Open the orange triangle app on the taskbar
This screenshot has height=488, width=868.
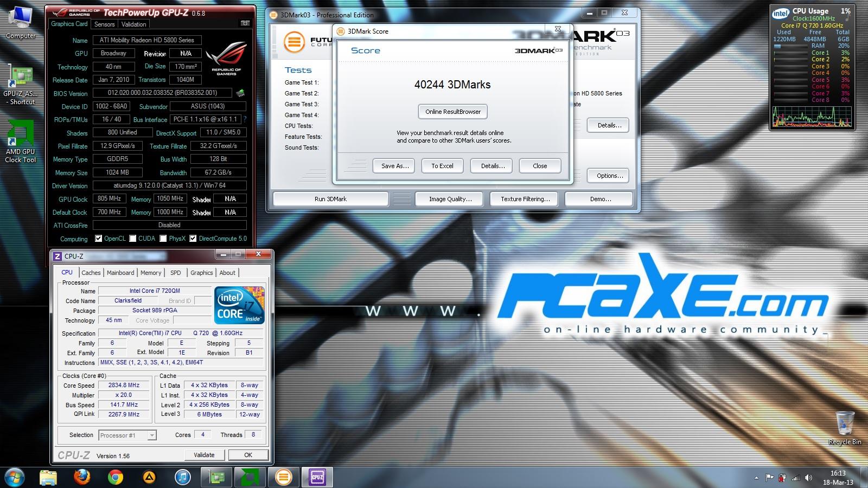(x=149, y=477)
